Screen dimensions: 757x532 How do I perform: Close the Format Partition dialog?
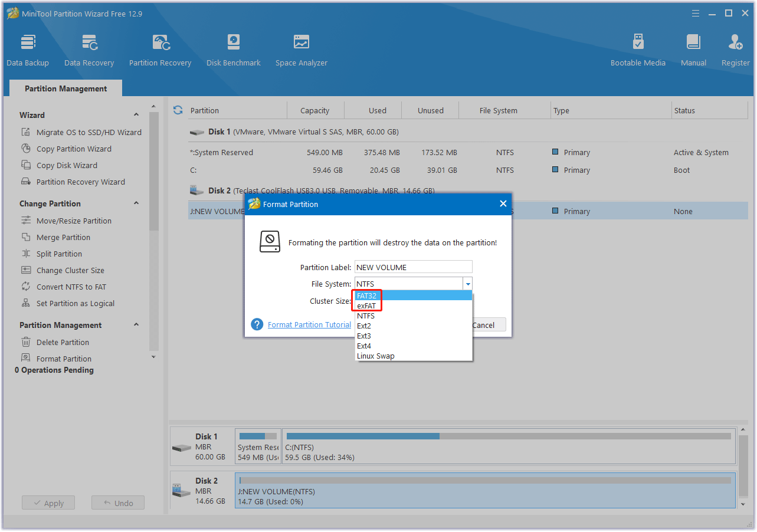[x=503, y=203]
